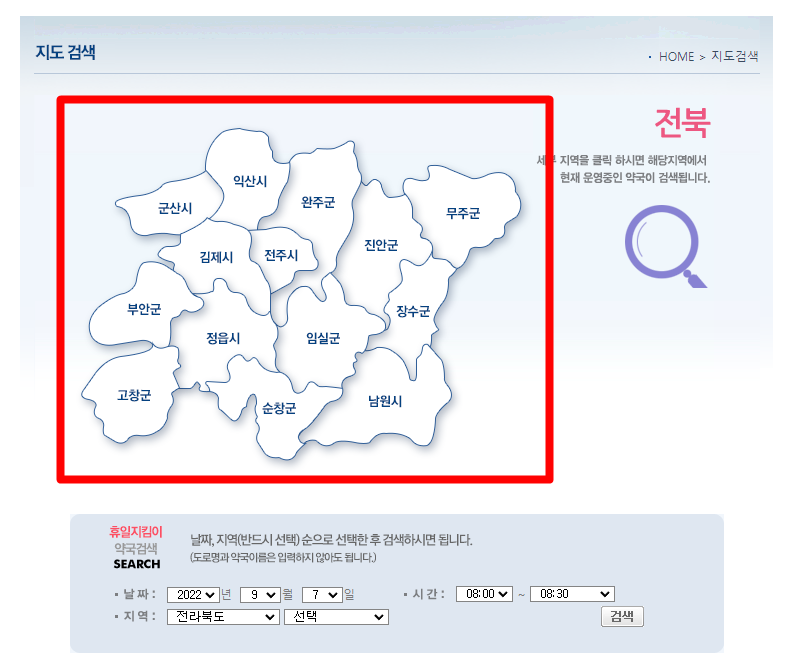Select 남원시 on the map
The height and width of the screenshot is (669, 785).
(x=384, y=401)
